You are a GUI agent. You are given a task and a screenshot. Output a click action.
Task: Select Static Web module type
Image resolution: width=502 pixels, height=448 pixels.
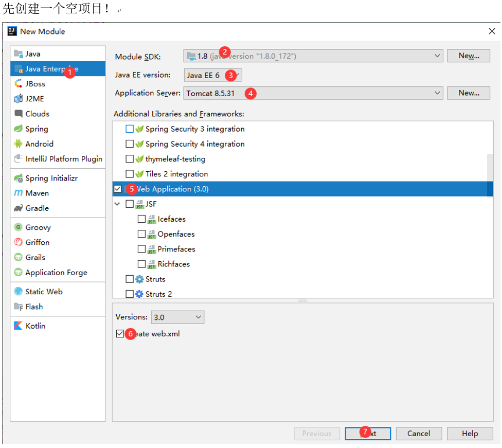(x=58, y=292)
